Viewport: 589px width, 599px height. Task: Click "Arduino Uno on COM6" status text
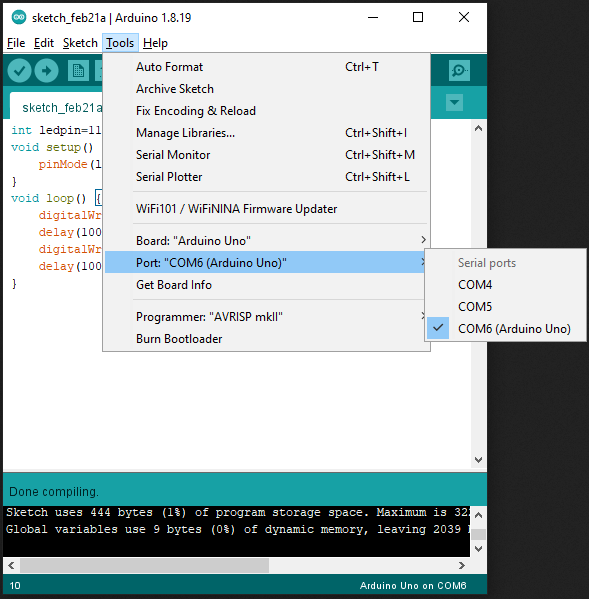413,586
